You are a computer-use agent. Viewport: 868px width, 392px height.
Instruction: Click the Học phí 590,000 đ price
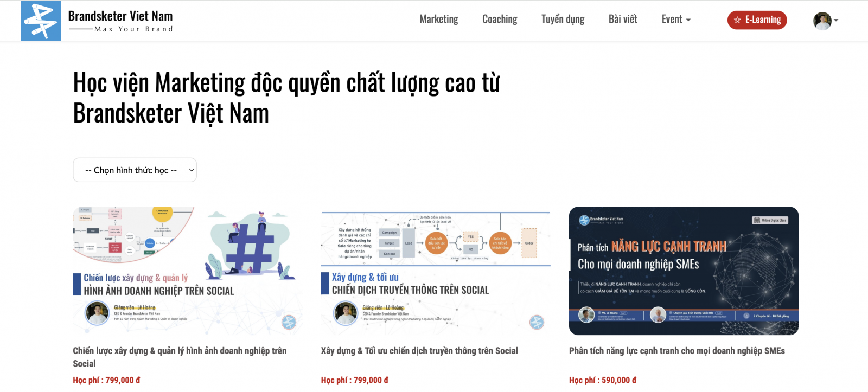pos(603,380)
